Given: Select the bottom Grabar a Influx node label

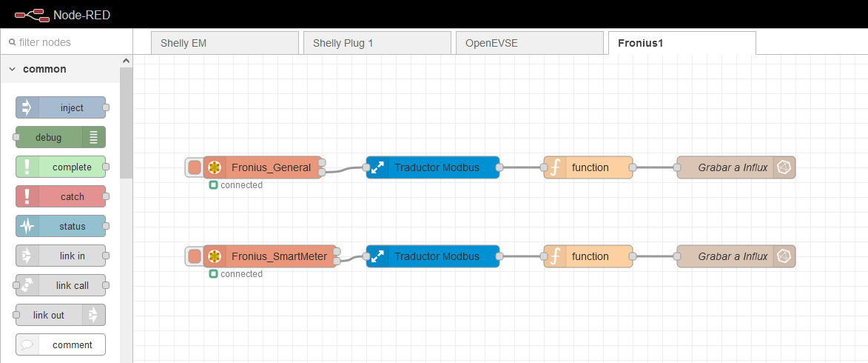Looking at the screenshot, I should (733, 256).
